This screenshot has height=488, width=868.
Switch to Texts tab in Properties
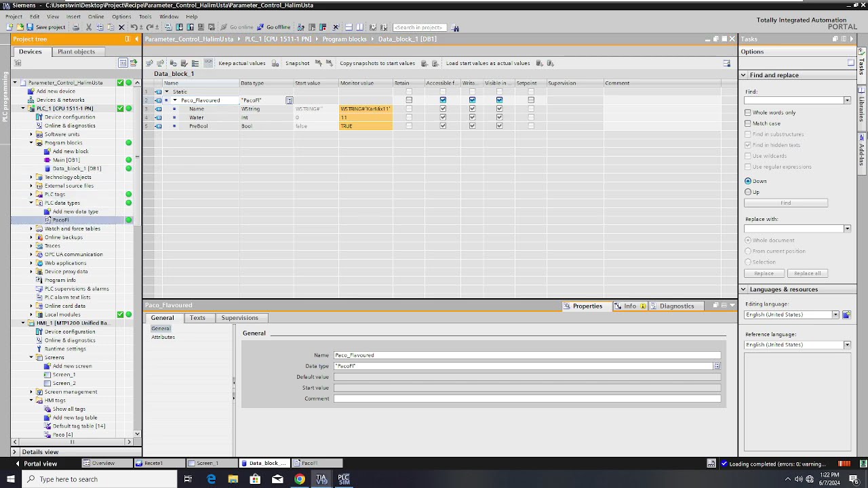(x=197, y=318)
